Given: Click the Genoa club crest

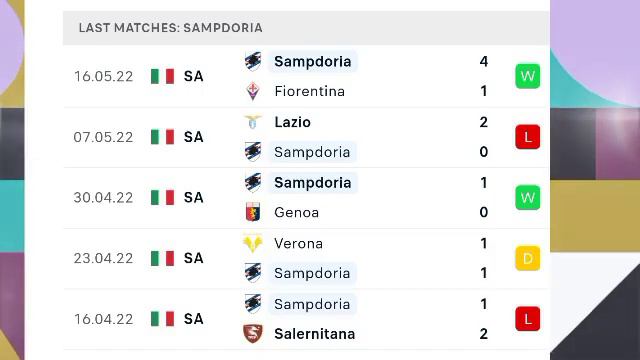Looking at the screenshot, I should coord(253,212).
